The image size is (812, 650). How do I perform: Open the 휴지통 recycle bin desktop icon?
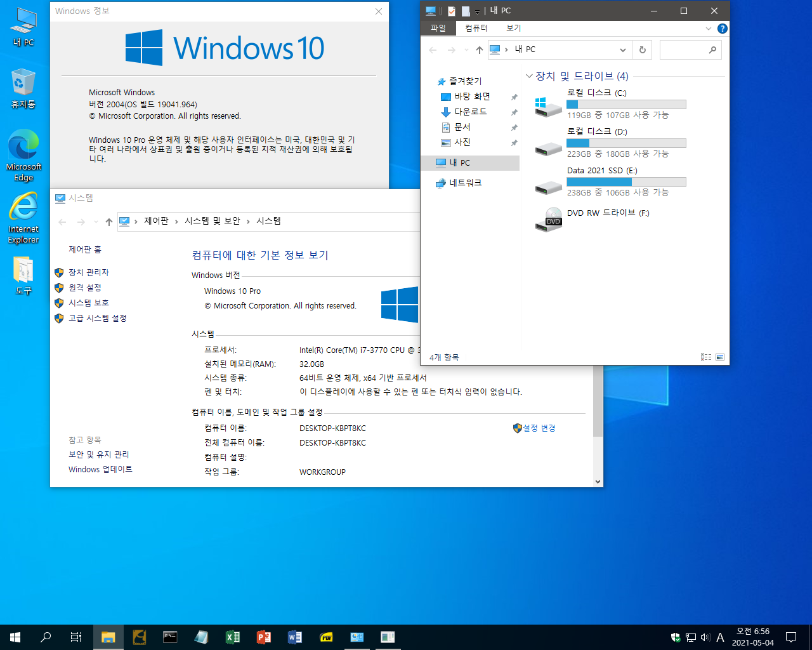coord(23,89)
